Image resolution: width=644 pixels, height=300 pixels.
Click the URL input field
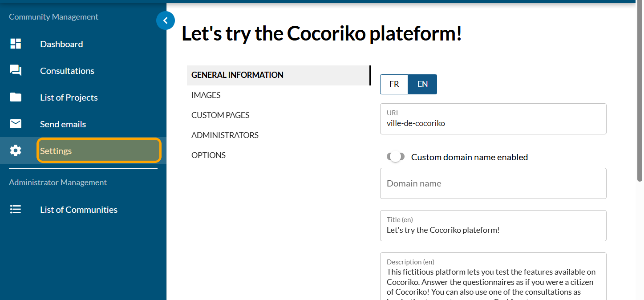(x=493, y=123)
